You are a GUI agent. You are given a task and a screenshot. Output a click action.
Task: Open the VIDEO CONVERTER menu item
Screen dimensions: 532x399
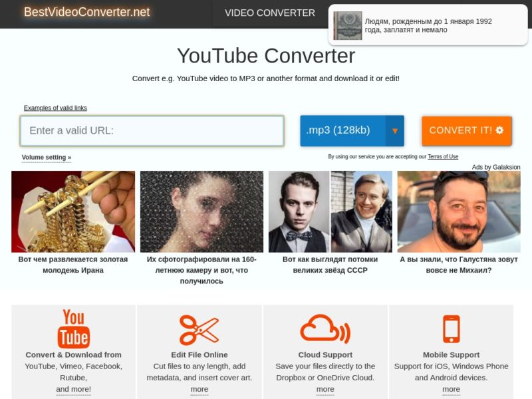click(270, 13)
